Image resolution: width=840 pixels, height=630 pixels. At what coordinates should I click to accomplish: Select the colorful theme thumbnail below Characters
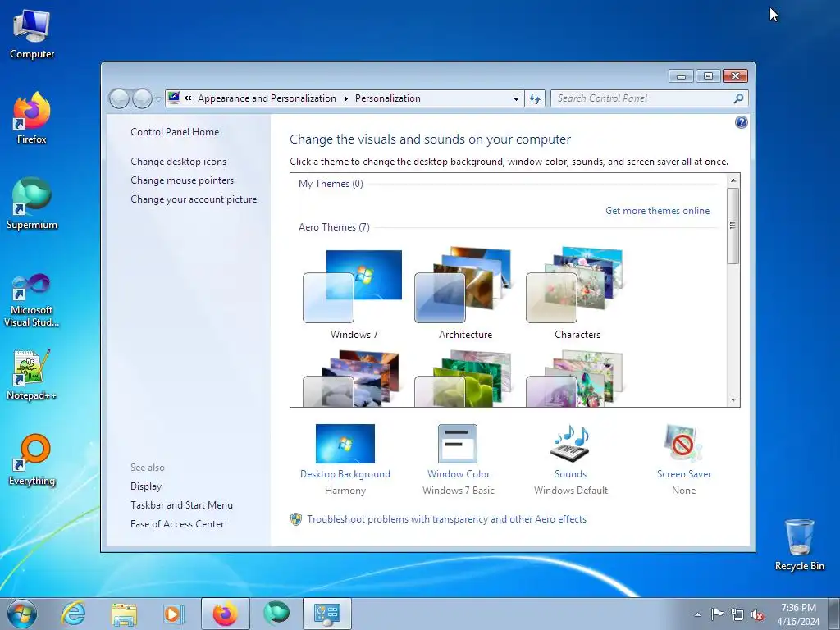coord(577,377)
